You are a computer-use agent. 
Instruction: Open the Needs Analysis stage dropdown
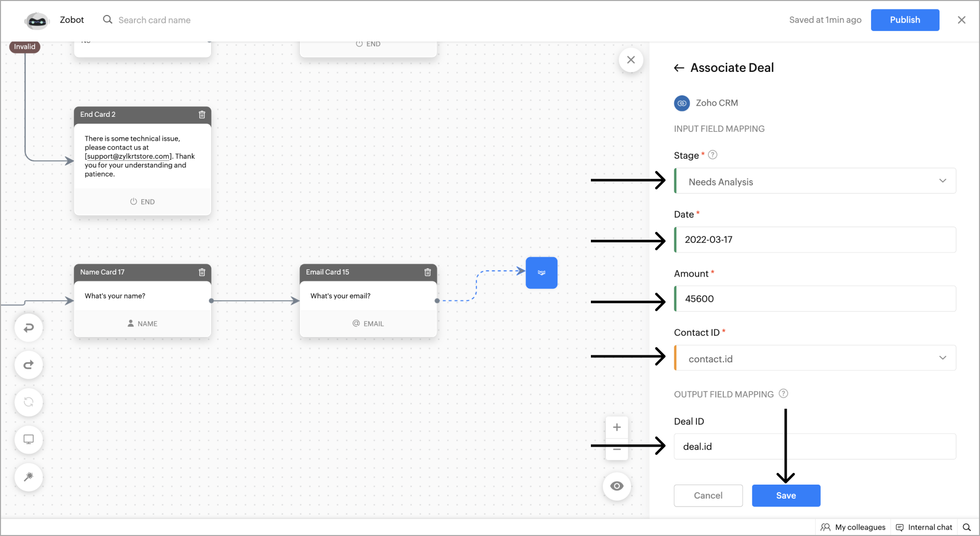pos(942,181)
